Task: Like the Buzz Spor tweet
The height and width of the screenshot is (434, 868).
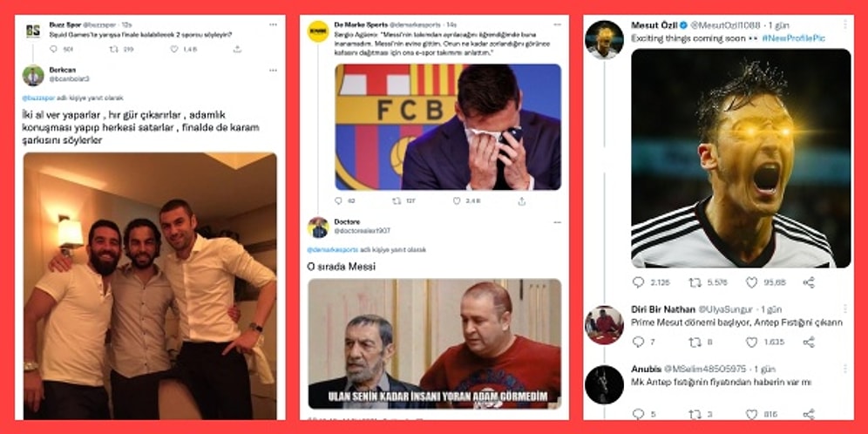Action: pos(173,50)
